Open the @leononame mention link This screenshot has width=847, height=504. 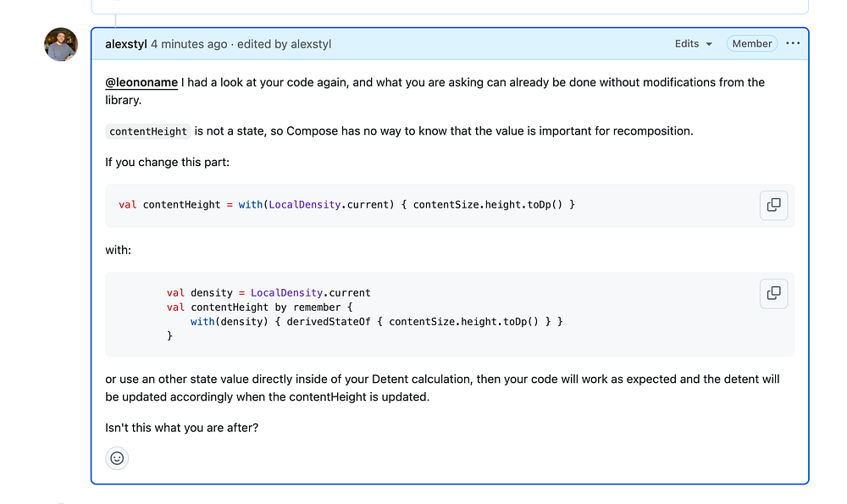coord(141,82)
